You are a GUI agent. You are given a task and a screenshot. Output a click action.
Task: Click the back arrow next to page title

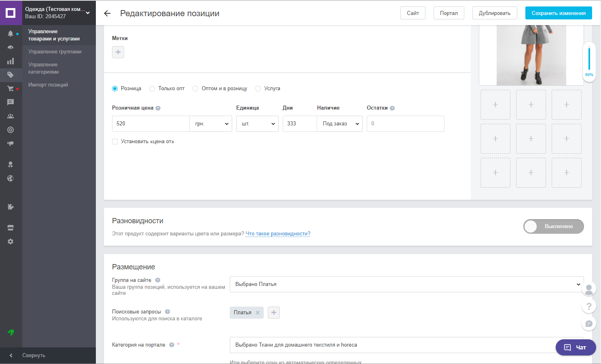[107, 13]
